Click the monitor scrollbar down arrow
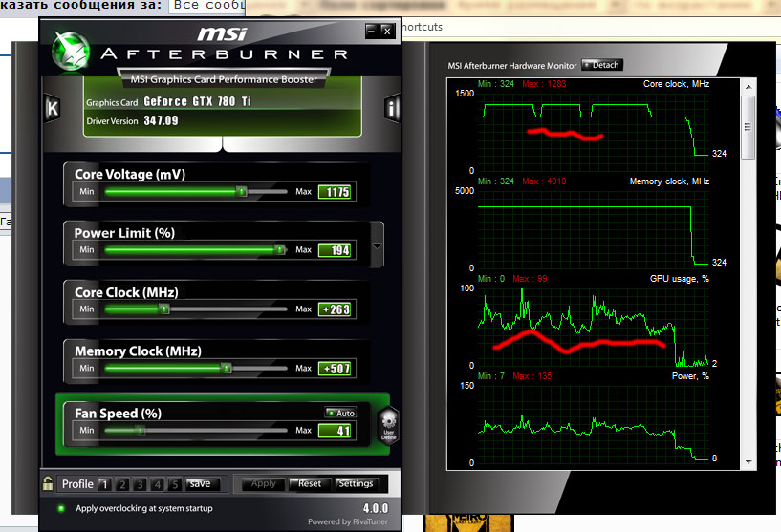 [748, 462]
